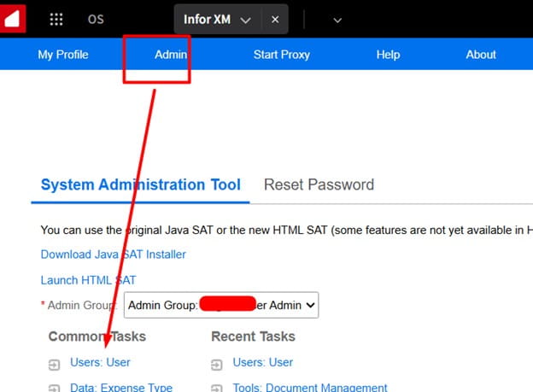Select Admin in the blue menu bar
This screenshot has height=392, width=533.
[170, 55]
